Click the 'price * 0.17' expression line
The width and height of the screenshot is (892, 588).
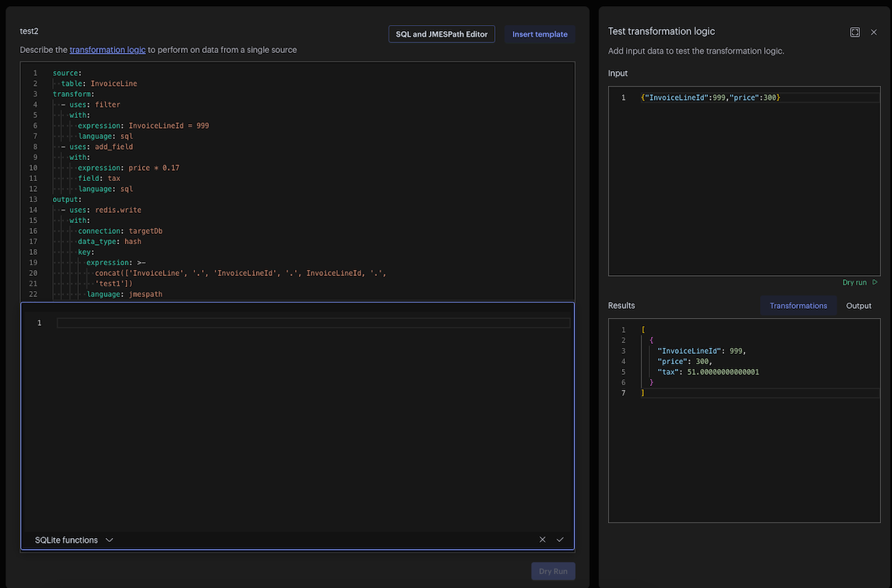point(153,168)
